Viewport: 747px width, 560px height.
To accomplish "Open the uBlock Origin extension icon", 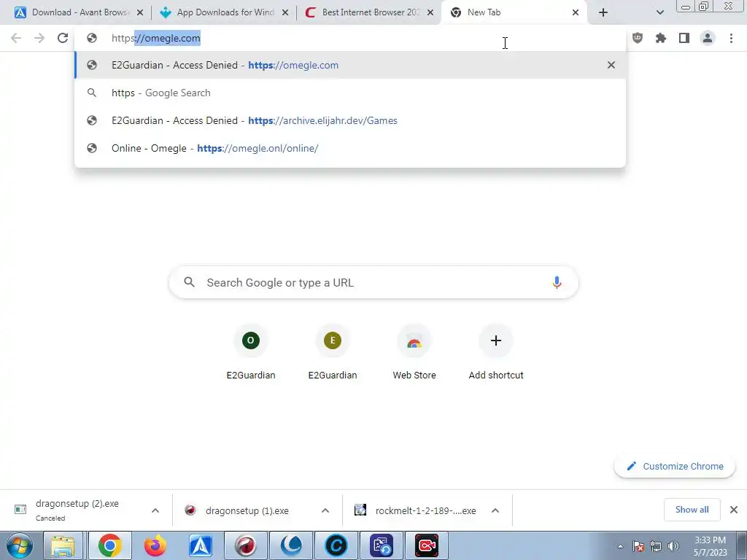I will point(638,38).
